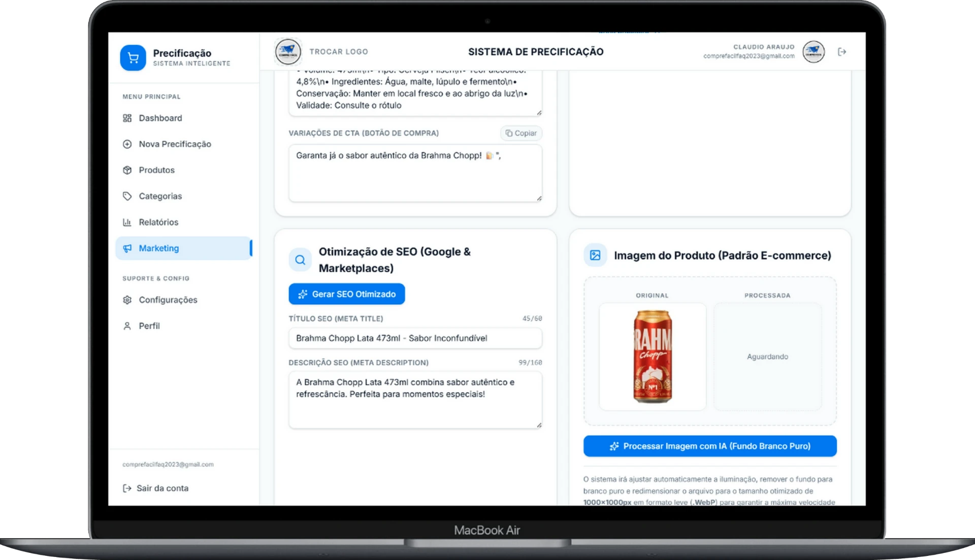Select the Marketing menu item
The image size is (975, 560).
pos(184,248)
